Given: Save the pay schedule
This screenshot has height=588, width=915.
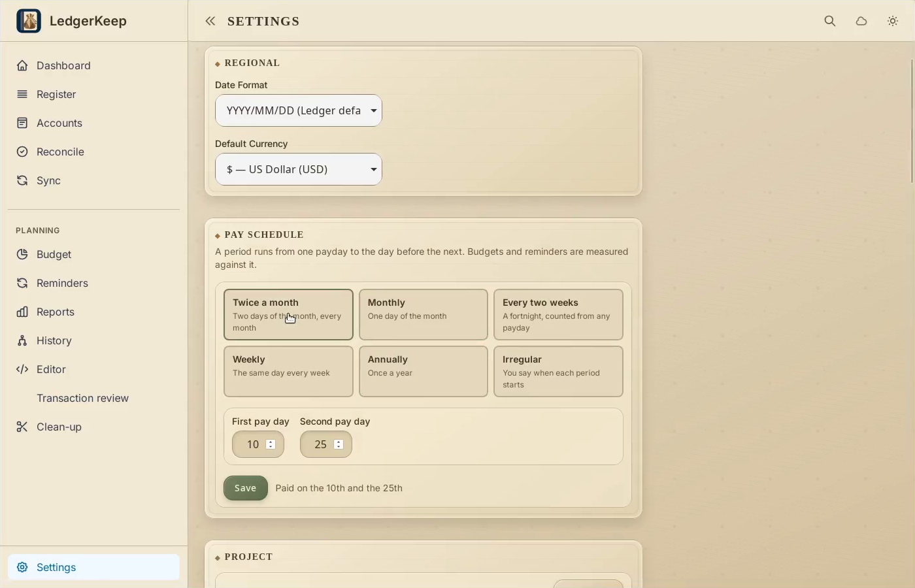Looking at the screenshot, I should click(246, 488).
